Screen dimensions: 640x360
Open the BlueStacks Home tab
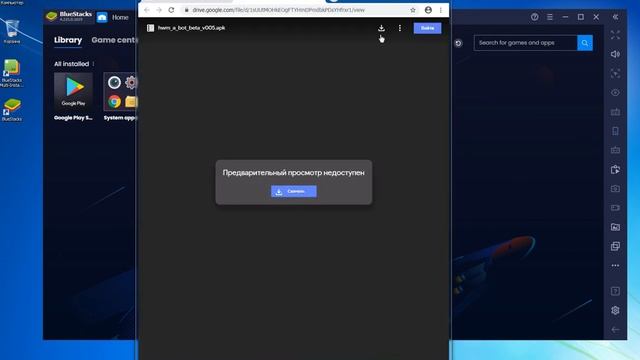[x=120, y=17]
